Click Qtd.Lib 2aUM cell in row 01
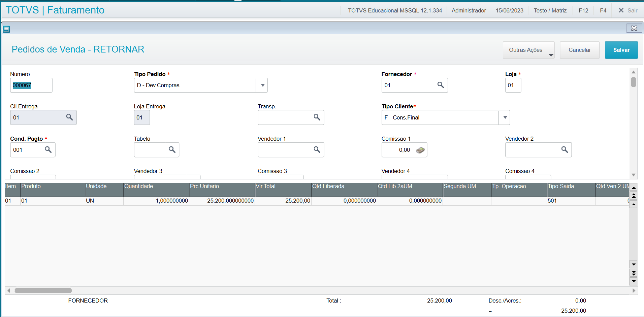 [x=410, y=201]
